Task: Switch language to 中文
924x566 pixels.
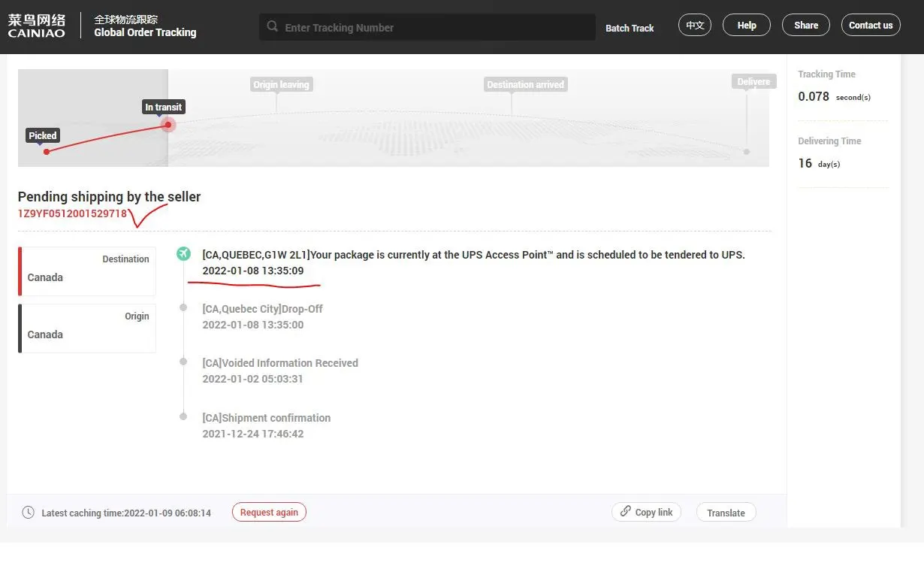Action: (695, 25)
